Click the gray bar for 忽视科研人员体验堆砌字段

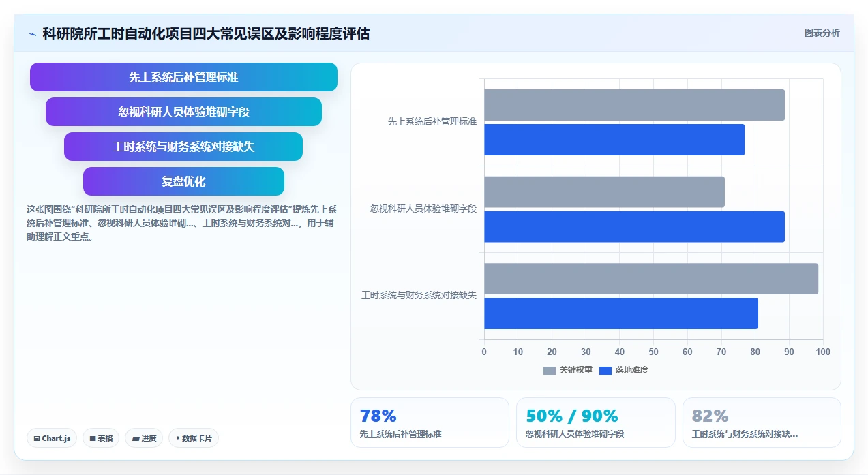coord(604,191)
